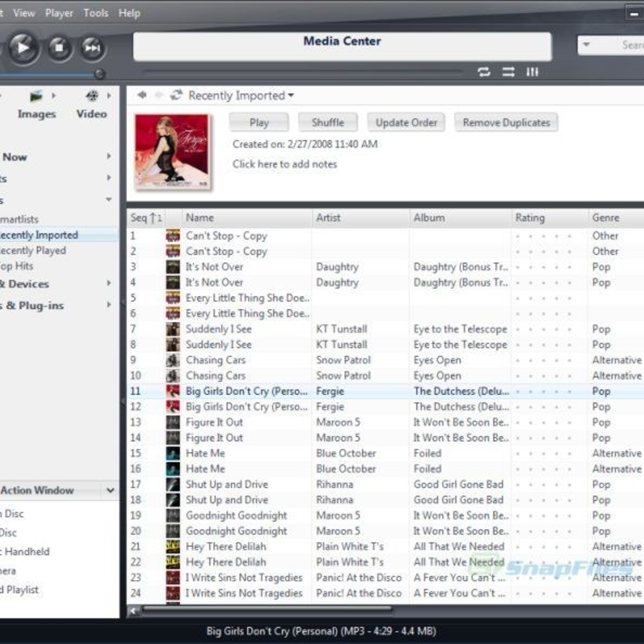This screenshot has height=644, width=644.
Task: Click the horizontal scrollbar left arrow
Action: click(x=134, y=611)
